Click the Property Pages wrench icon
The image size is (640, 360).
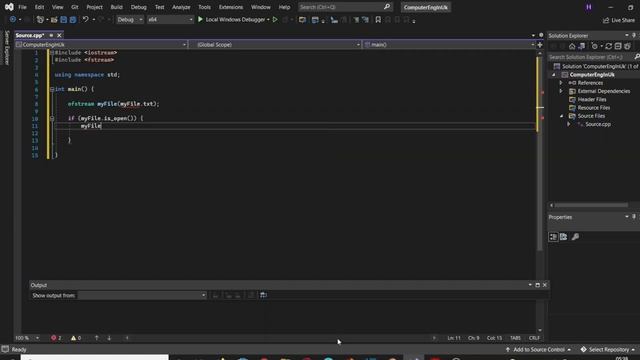coord(576,237)
